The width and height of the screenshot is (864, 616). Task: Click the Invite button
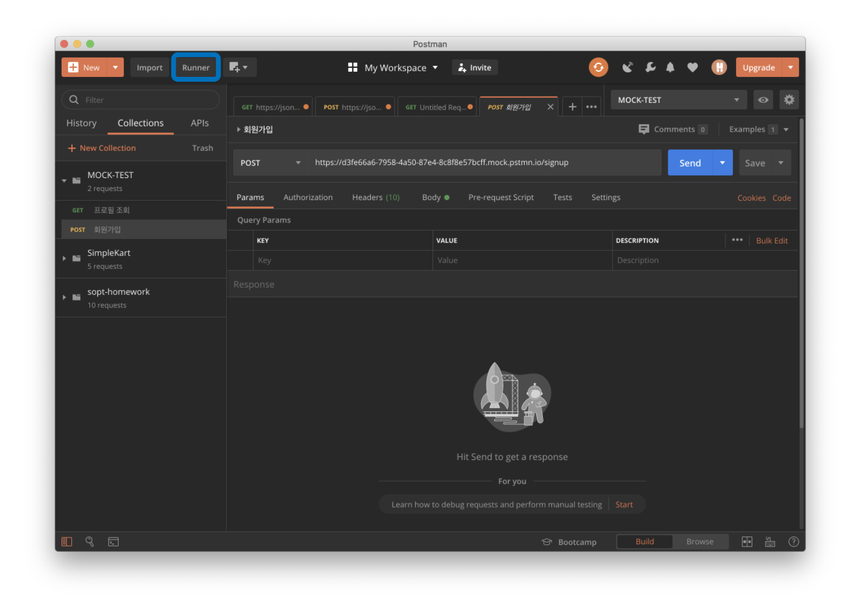[474, 68]
